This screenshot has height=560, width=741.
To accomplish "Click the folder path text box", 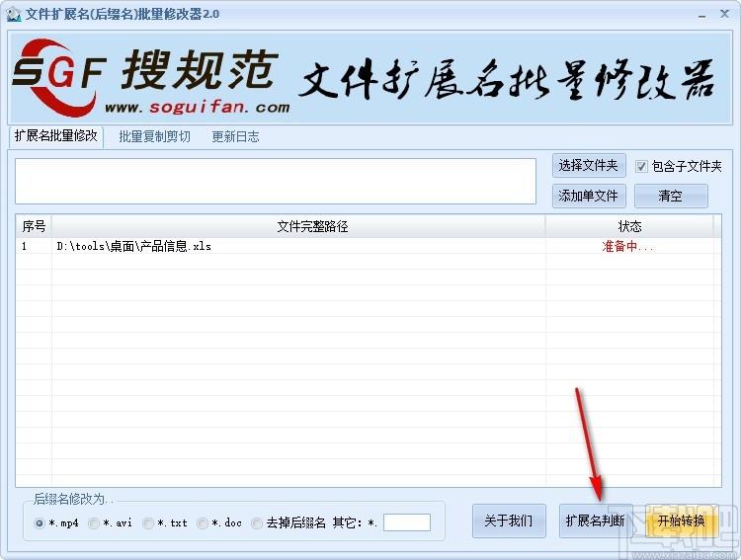I will point(276,182).
